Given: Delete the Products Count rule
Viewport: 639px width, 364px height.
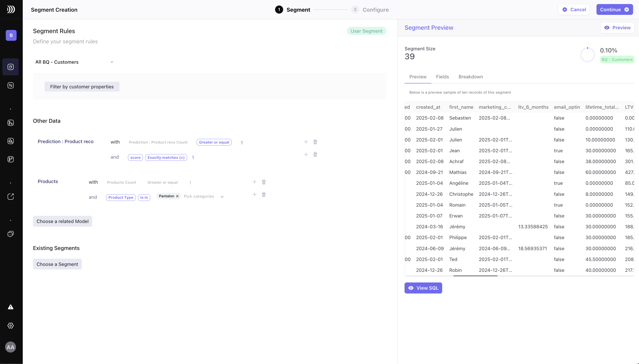Looking at the screenshot, I should point(264,182).
